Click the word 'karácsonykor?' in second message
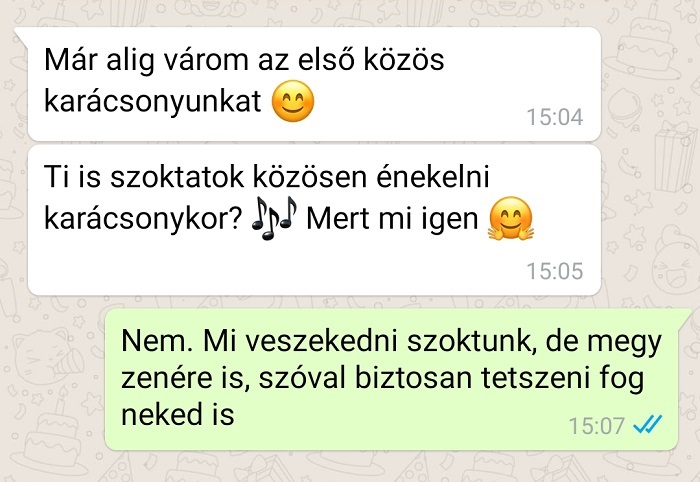 click(x=143, y=219)
